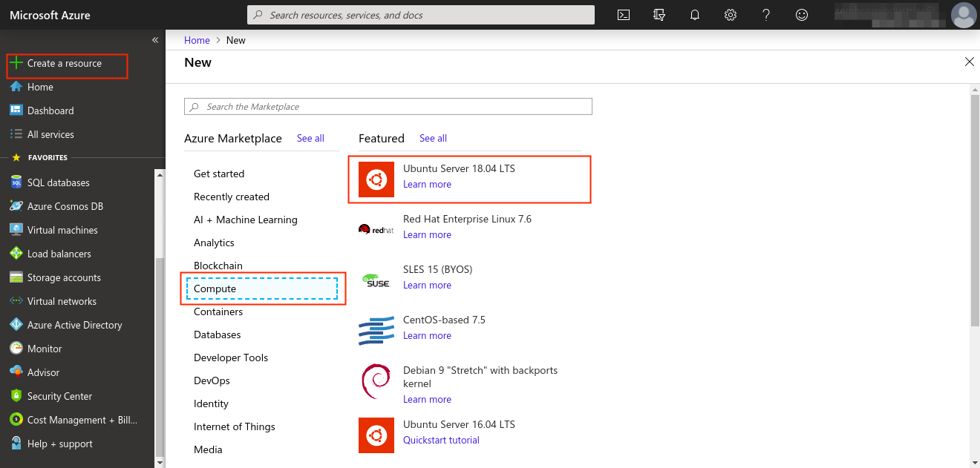Viewport: 980px width, 468px height.
Task: Select the AI + Machine Learning category
Action: (246, 220)
